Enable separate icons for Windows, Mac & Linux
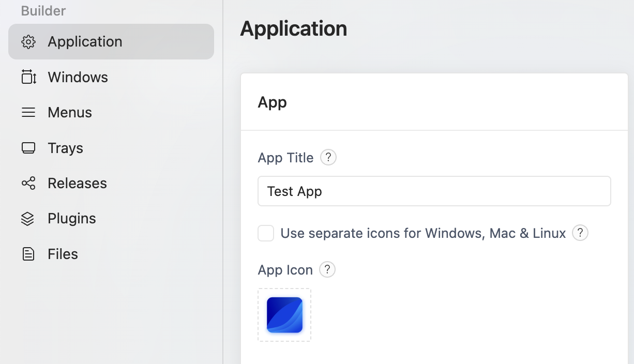Image resolution: width=634 pixels, height=364 pixels. pos(265,233)
